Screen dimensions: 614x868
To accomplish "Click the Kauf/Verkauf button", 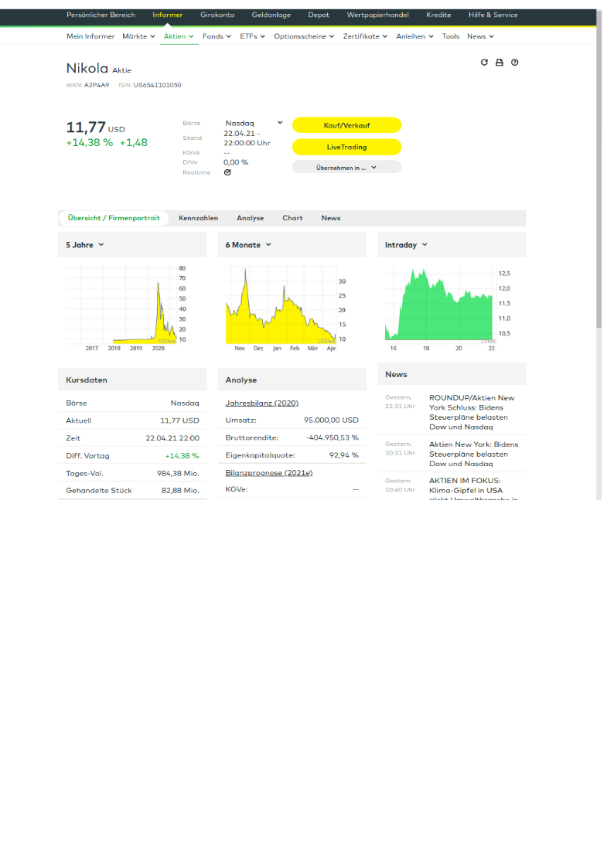I will pos(346,125).
